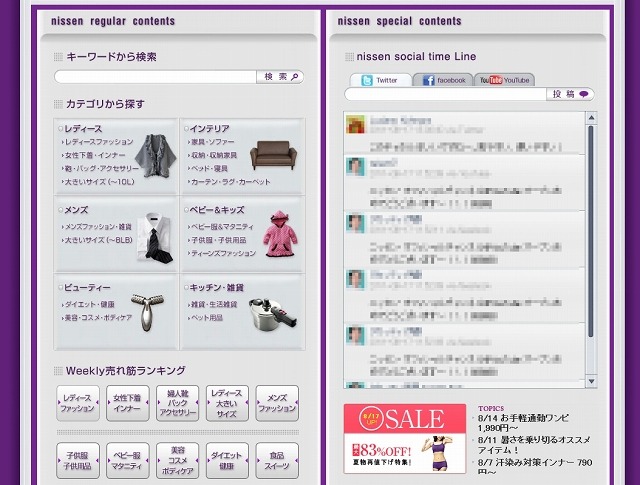The image size is (640, 485).
Task: Select ベビー服マタニティ ranking button
Action: (x=127, y=461)
